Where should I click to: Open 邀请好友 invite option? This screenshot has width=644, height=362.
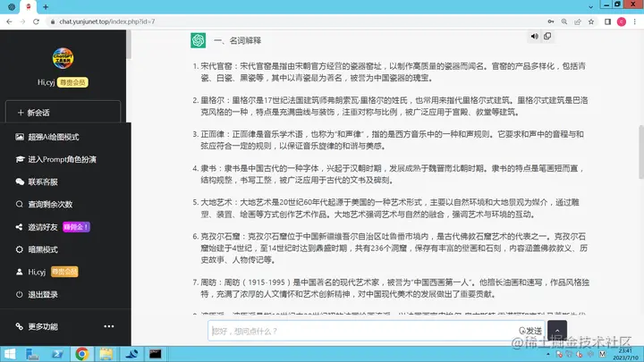pos(43,226)
